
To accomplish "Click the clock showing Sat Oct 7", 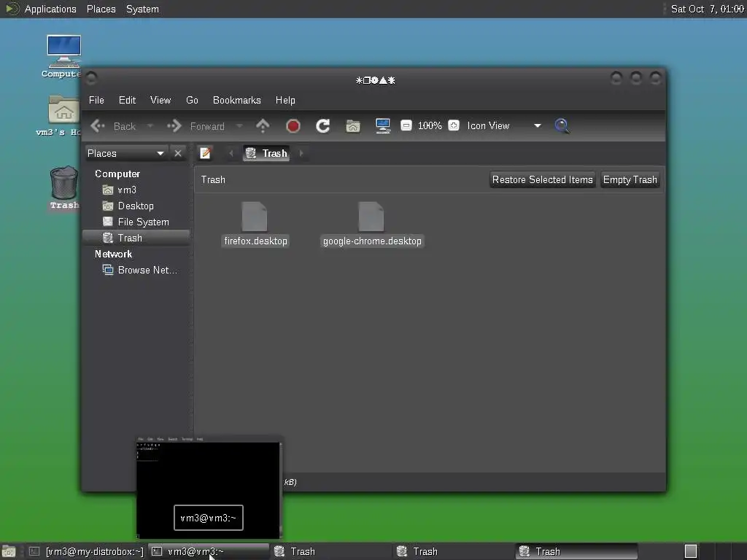I will [707, 9].
